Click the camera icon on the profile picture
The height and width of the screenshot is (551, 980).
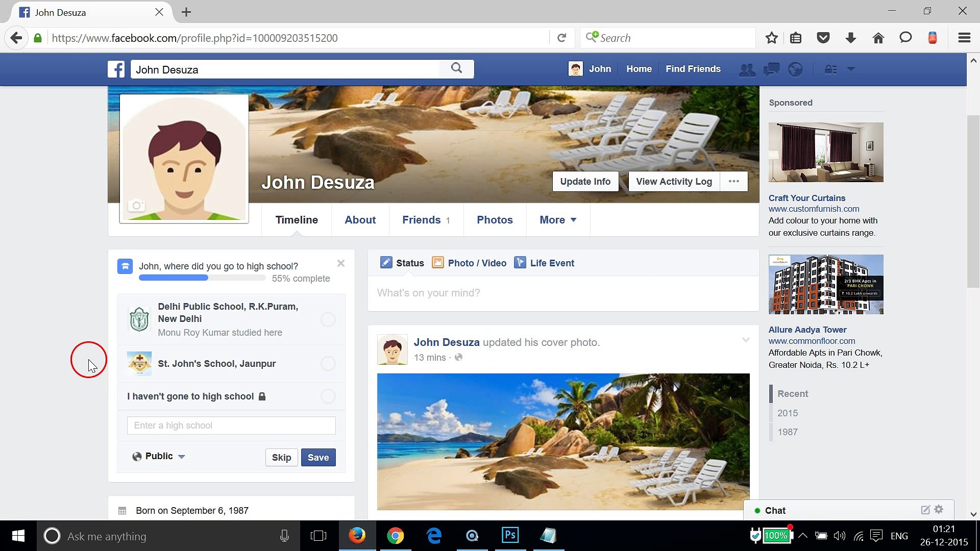point(136,205)
